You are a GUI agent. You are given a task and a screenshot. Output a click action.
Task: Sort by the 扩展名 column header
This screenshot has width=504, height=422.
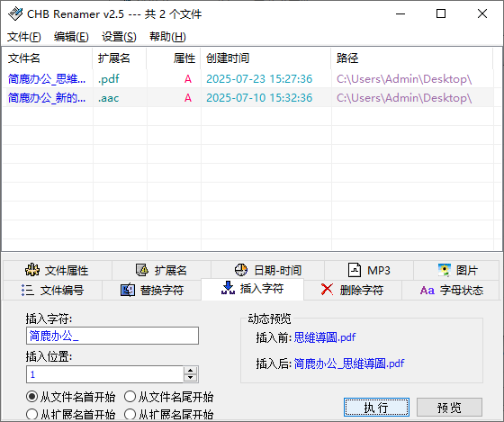(119, 58)
